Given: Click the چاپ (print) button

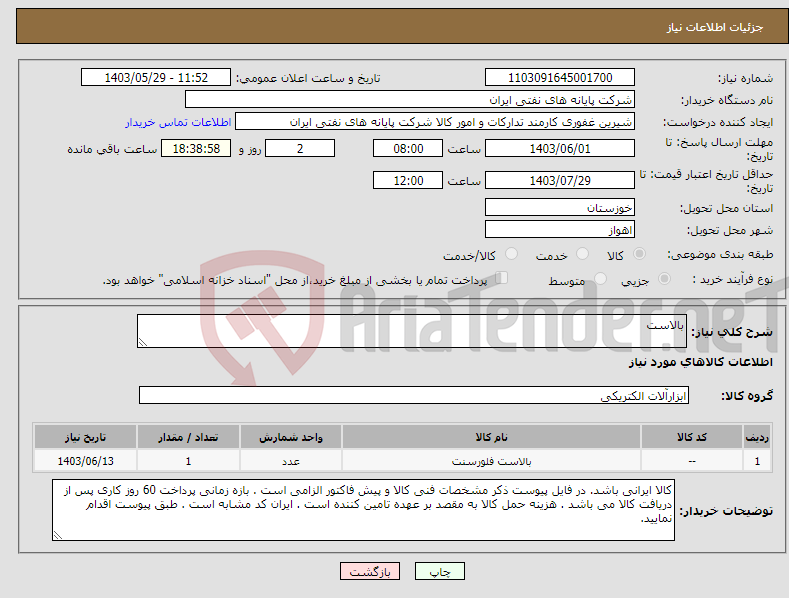Looking at the screenshot, I should coord(439,571).
